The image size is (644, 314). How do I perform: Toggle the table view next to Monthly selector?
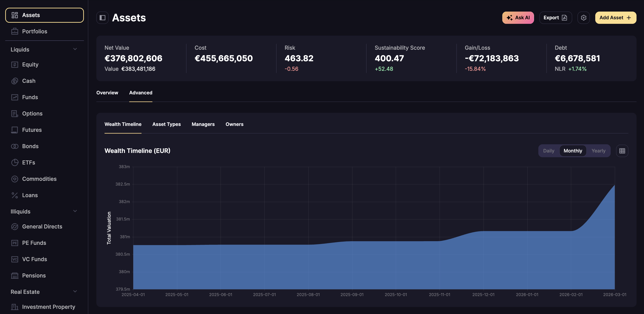point(622,151)
